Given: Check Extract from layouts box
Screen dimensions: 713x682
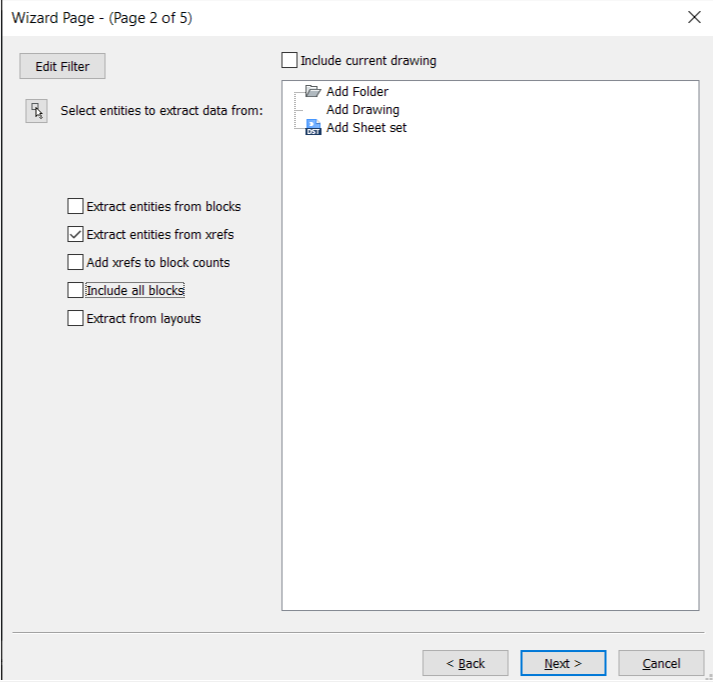Looking at the screenshot, I should click(75, 318).
